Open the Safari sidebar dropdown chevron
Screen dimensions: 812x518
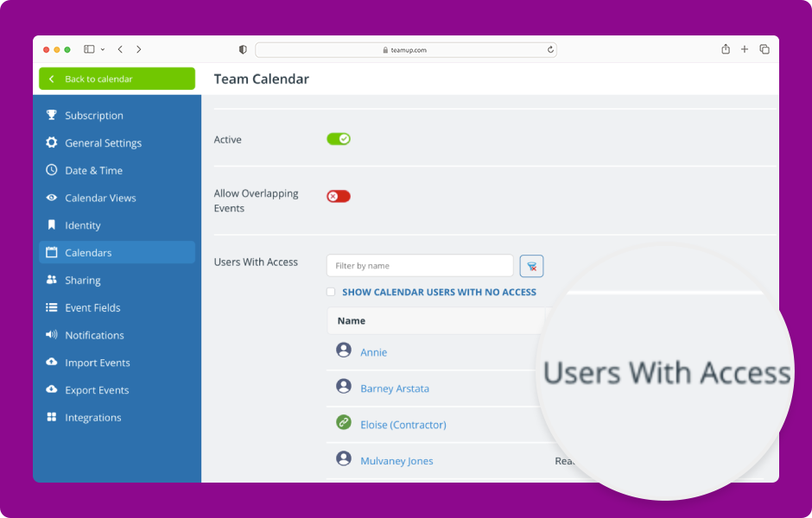101,49
